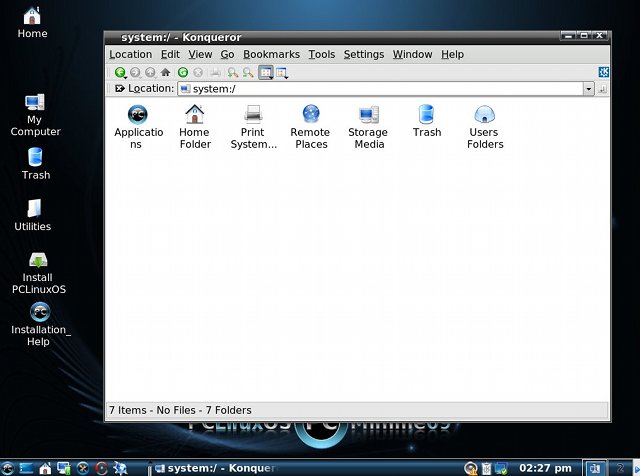Screen dimensions: 640x476
Task: Switch to virtual desktop 2 in pager
Action: click(620, 468)
